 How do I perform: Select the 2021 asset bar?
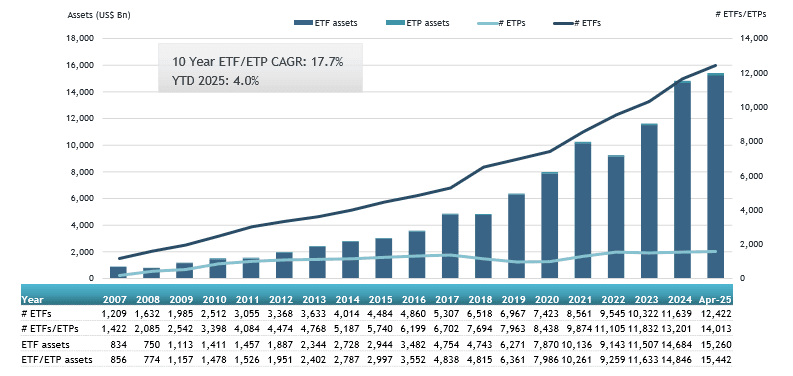click(x=583, y=210)
